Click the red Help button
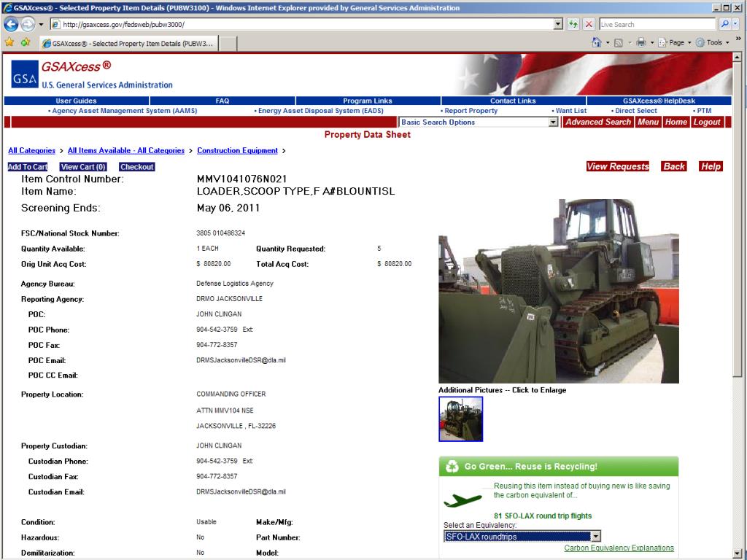This screenshot has height=560, width=747. [711, 166]
